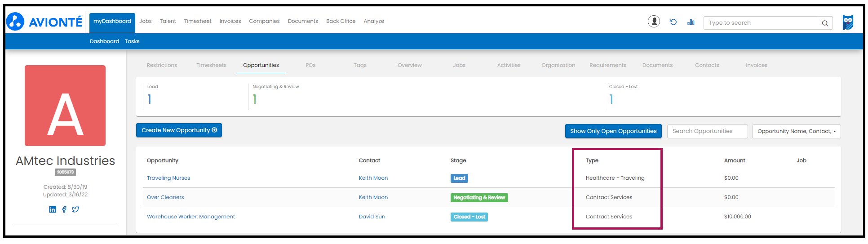Open AMtec Industries Facebook page
The width and height of the screenshot is (868, 244).
[64, 209]
